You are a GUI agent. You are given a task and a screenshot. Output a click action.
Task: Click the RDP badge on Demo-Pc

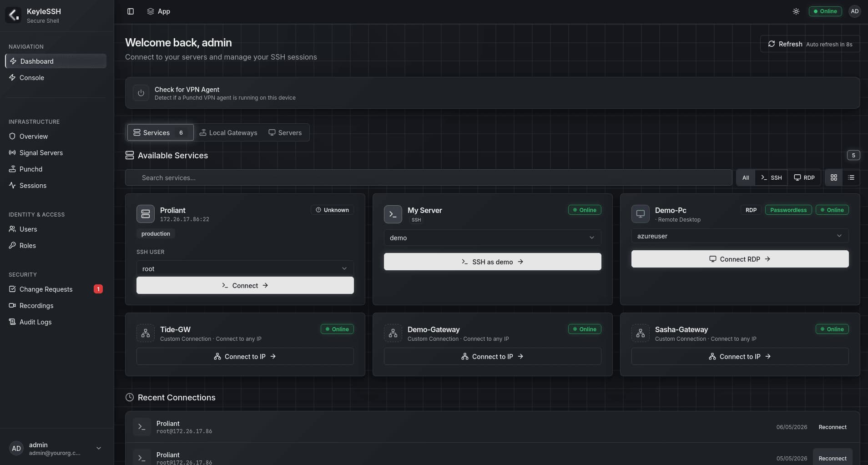point(751,210)
